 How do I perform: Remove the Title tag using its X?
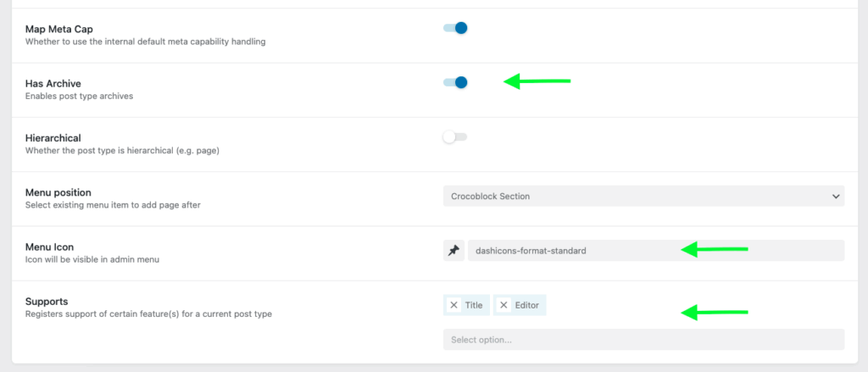tap(453, 305)
